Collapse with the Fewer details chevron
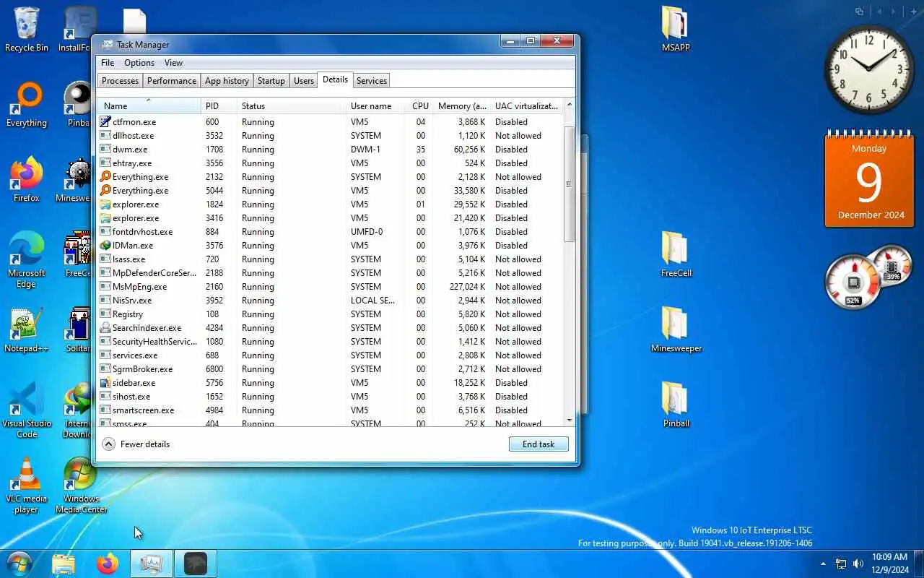Image resolution: width=924 pixels, height=578 pixels. (x=108, y=444)
